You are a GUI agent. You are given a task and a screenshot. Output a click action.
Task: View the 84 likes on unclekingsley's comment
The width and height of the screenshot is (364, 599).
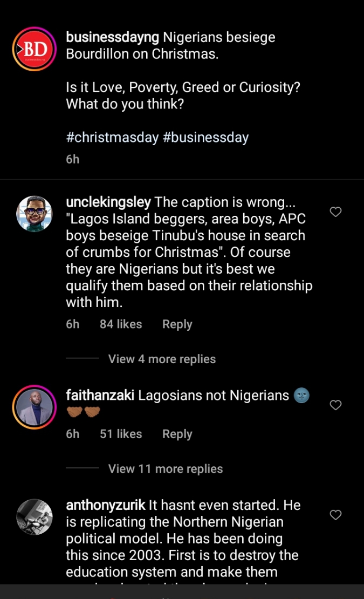[121, 324]
